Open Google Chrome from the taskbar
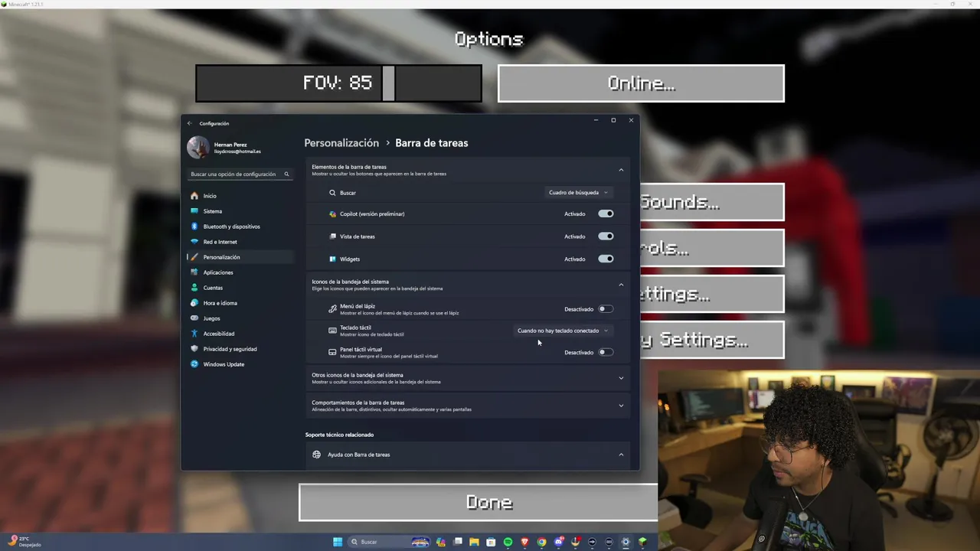 [x=541, y=542]
